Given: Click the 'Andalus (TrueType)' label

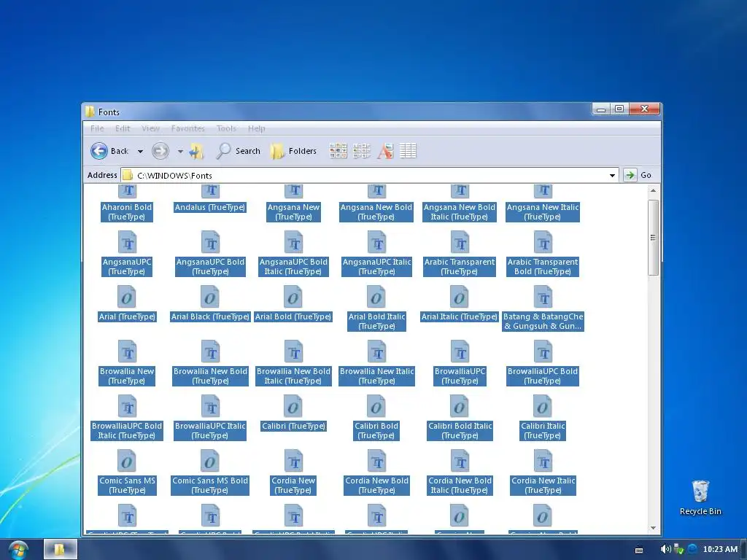Looking at the screenshot, I should [x=209, y=207].
